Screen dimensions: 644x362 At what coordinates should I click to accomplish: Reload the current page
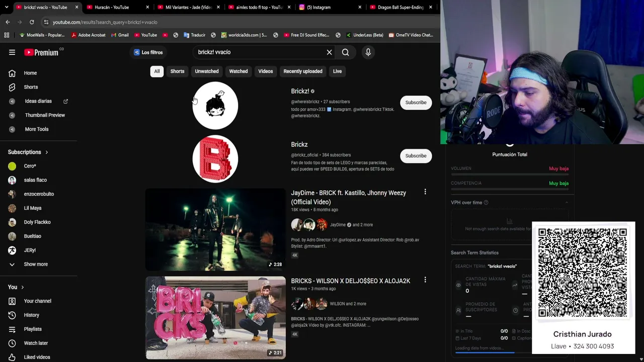[32, 22]
